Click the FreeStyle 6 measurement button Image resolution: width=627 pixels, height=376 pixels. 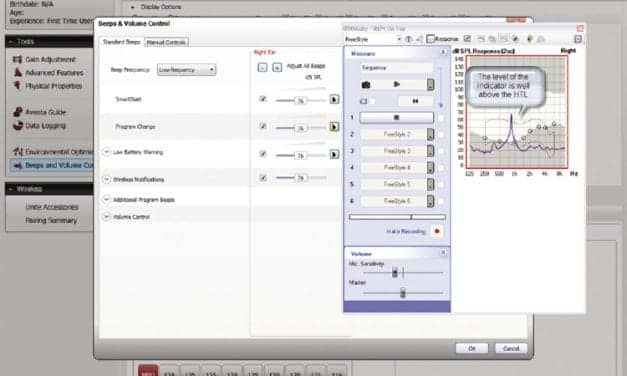coord(397,201)
